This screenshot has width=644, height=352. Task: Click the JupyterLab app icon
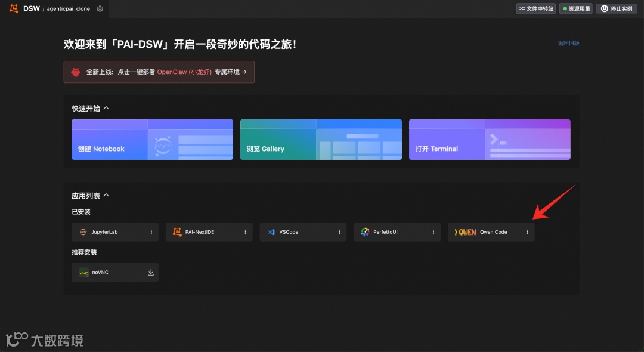(x=83, y=232)
